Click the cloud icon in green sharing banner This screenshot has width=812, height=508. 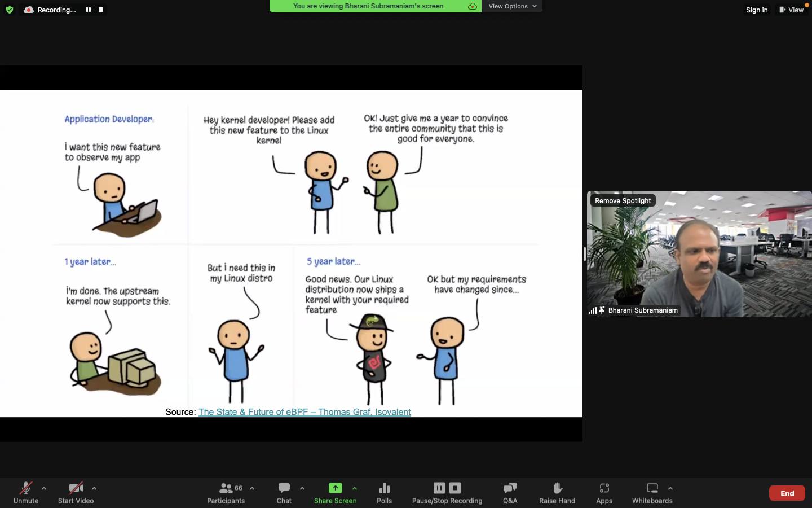tap(473, 6)
